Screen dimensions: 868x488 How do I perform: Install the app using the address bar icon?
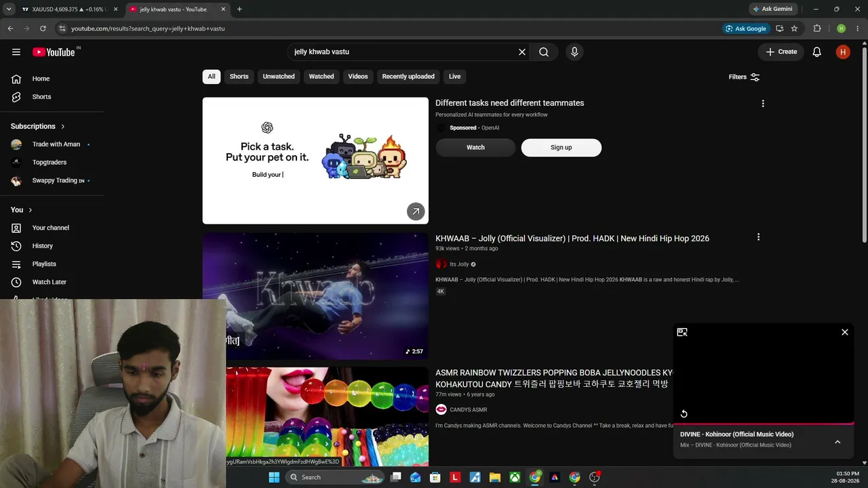point(779,28)
